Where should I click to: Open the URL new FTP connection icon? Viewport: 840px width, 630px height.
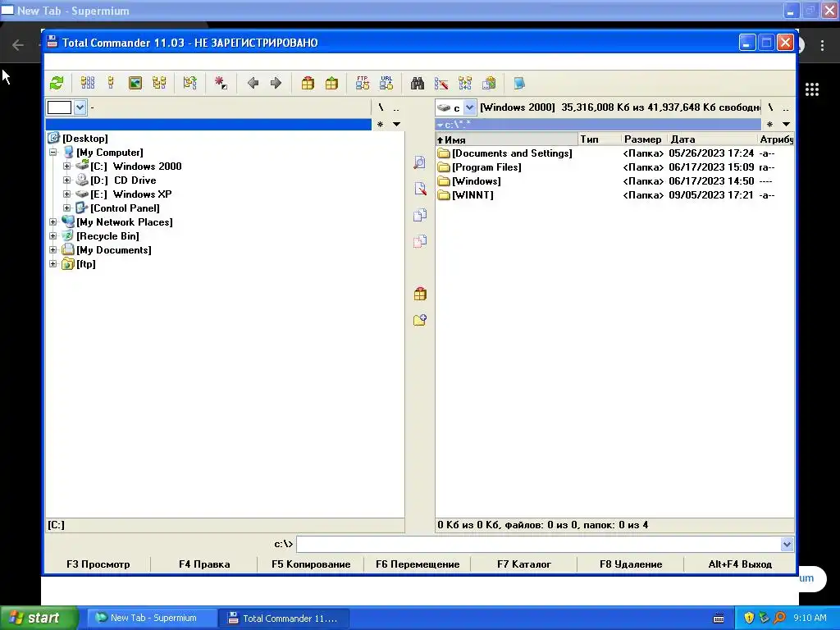click(x=386, y=83)
